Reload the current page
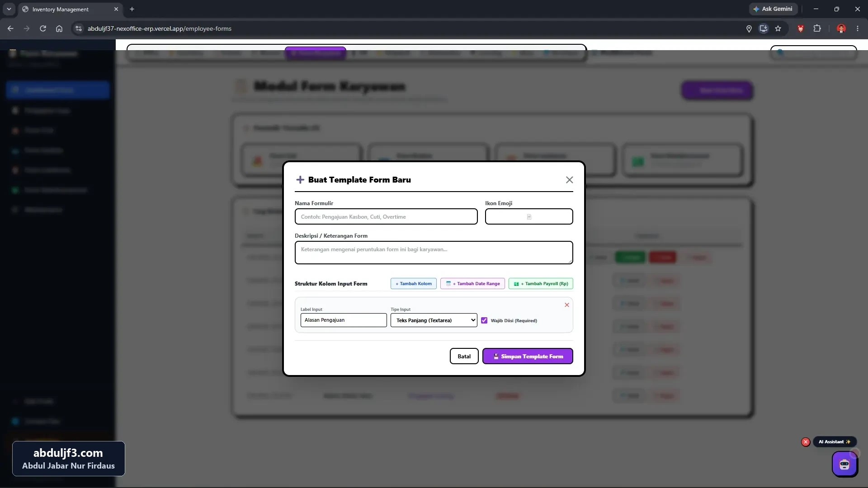This screenshot has width=868, height=488. pos(43,28)
